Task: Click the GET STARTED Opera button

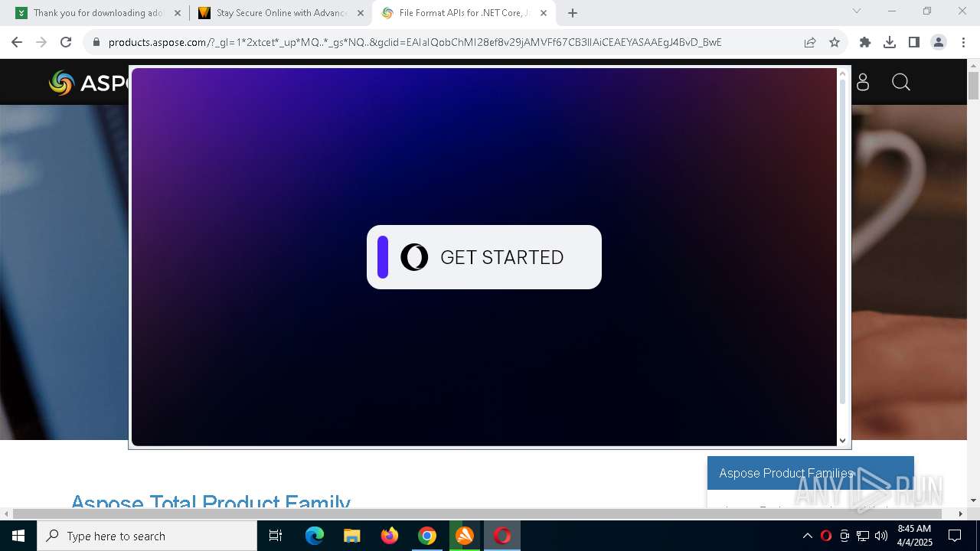Action: [x=484, y=257]
